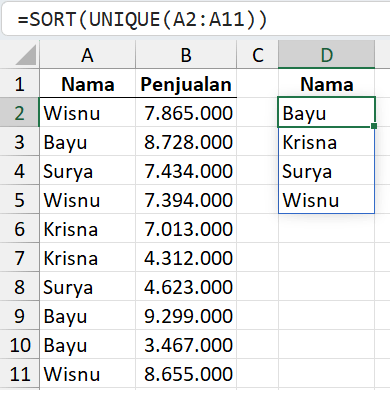390x393 pixels.
Task: Select row 11 header
Action: [x=19, y=373]
